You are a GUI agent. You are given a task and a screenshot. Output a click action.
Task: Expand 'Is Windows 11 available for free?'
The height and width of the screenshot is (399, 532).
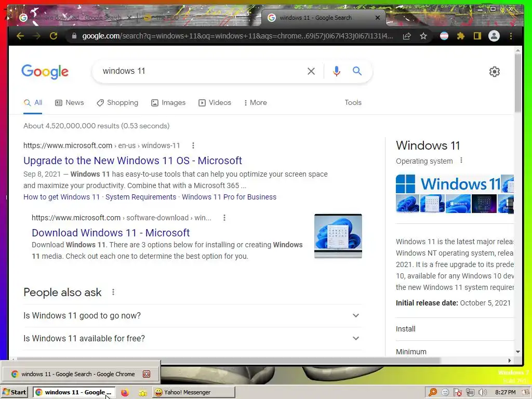tap(192, 338)
